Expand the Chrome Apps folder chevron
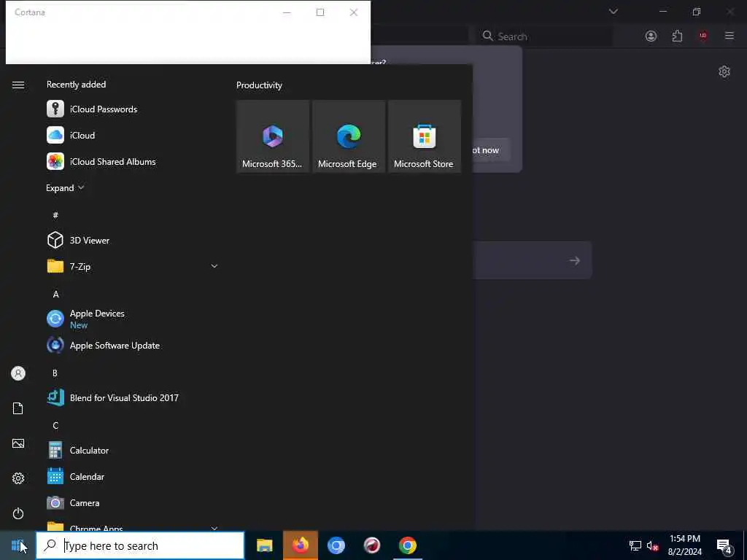Viewport: 747px width, 560px height. point(214,528)
